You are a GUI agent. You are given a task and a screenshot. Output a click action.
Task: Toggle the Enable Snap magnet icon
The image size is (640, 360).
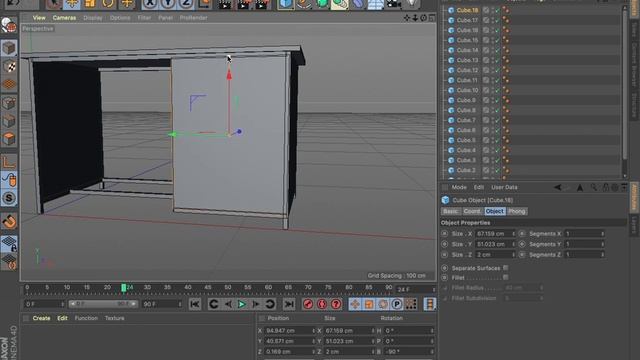click(9, 221)
